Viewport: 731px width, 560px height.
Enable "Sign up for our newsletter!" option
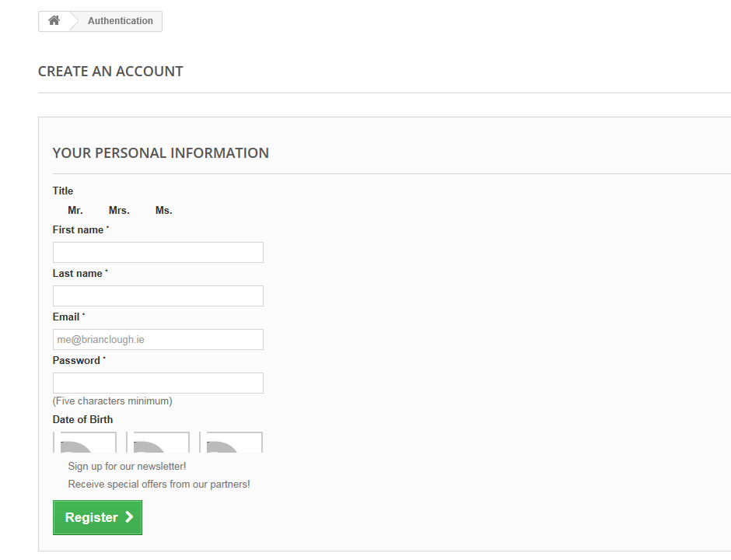point(127,467)
